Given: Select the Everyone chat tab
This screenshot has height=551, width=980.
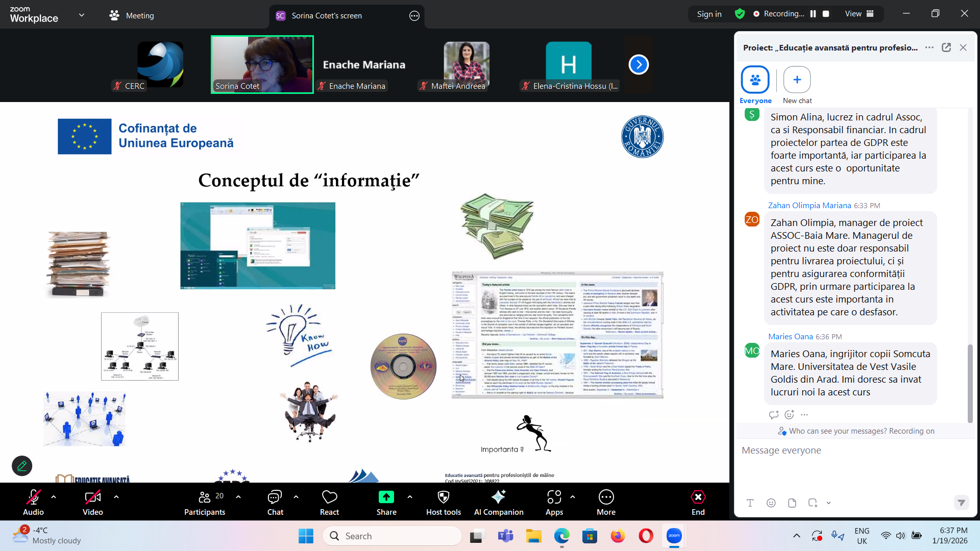Looking at the screenshot, I should click(755, 85).
